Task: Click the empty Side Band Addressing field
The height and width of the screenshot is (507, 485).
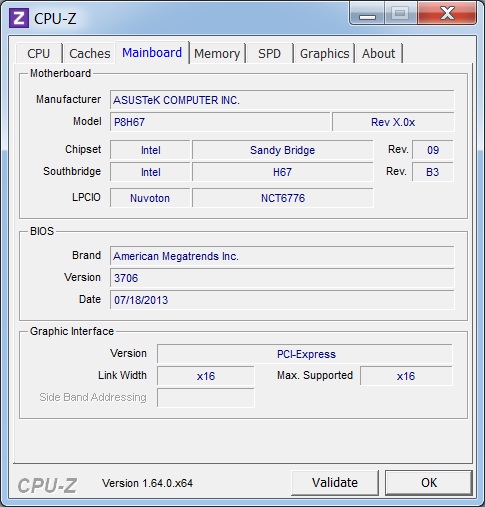Action: [206, 398]
